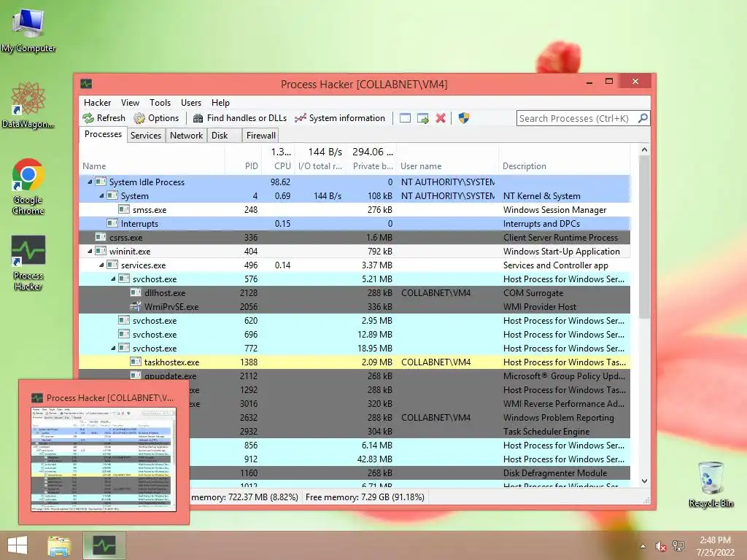Collapse the System Idle Process tree node
This screenshot has height=560, width=747.
pyautogui.click(x=90, y=182)
